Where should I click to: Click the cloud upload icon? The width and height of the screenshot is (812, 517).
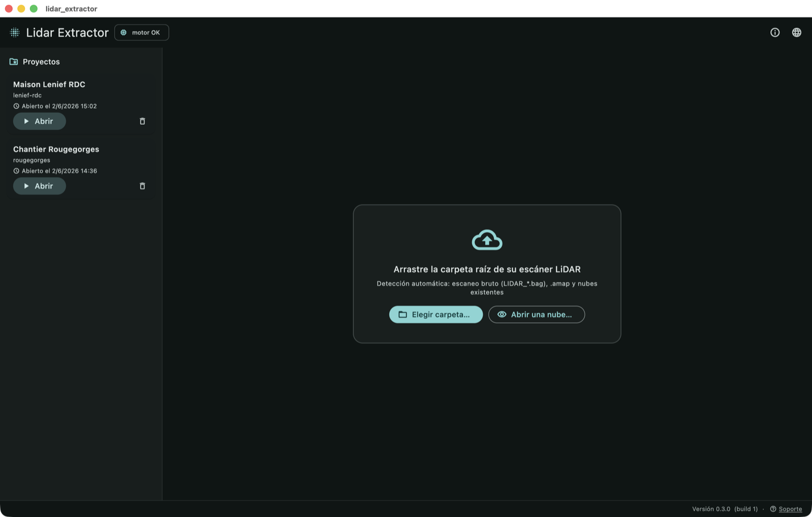(487, 240)
